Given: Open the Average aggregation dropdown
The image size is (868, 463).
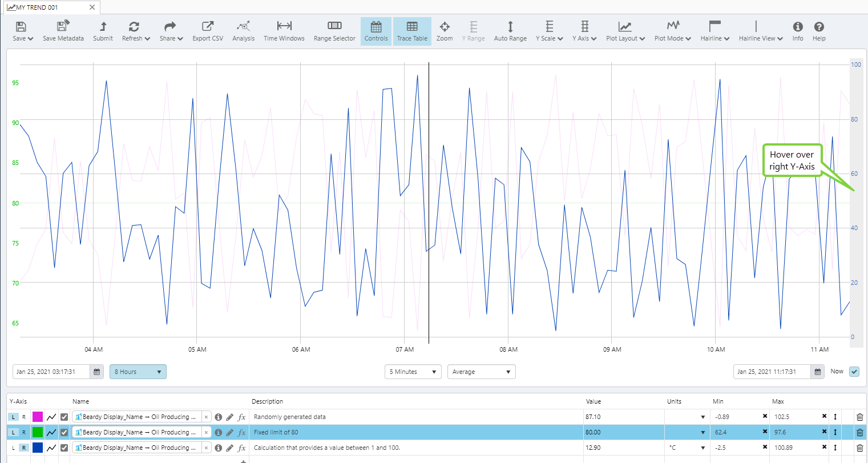Looking at the screenshot, I should point(481,372).
